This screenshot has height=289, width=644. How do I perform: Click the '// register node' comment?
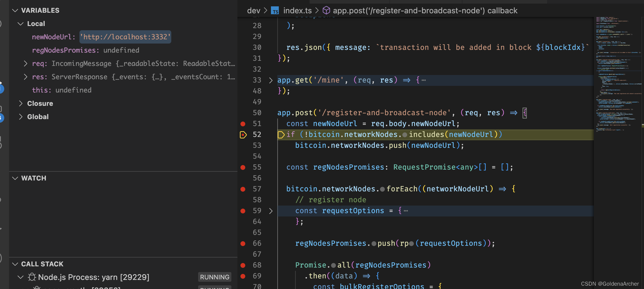pyautogui.click(x=331, y=200)
